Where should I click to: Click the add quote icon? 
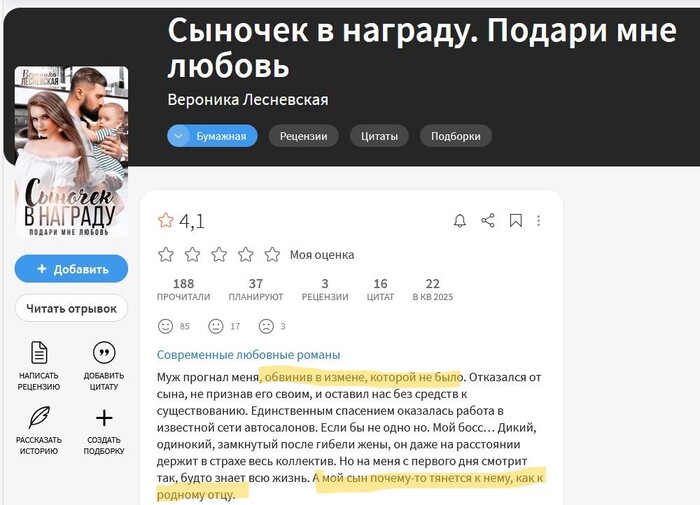coord(104,352)
